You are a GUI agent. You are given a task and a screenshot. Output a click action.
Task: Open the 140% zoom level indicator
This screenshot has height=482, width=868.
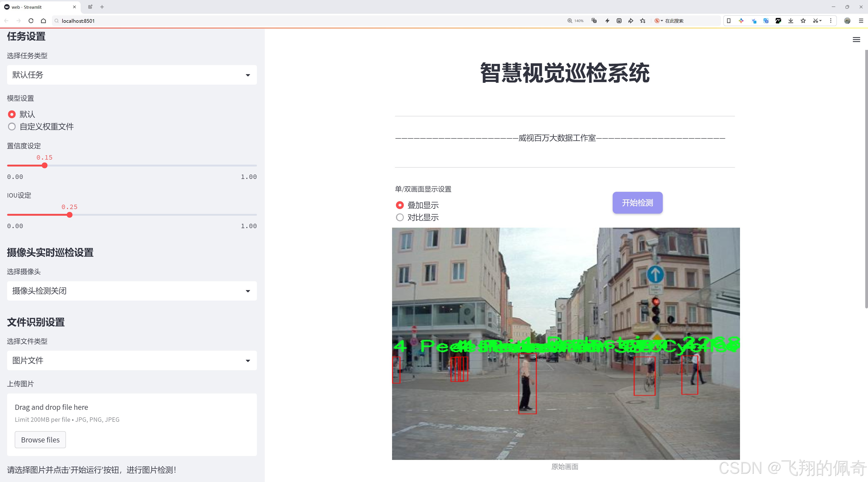(x=575, y=20)
